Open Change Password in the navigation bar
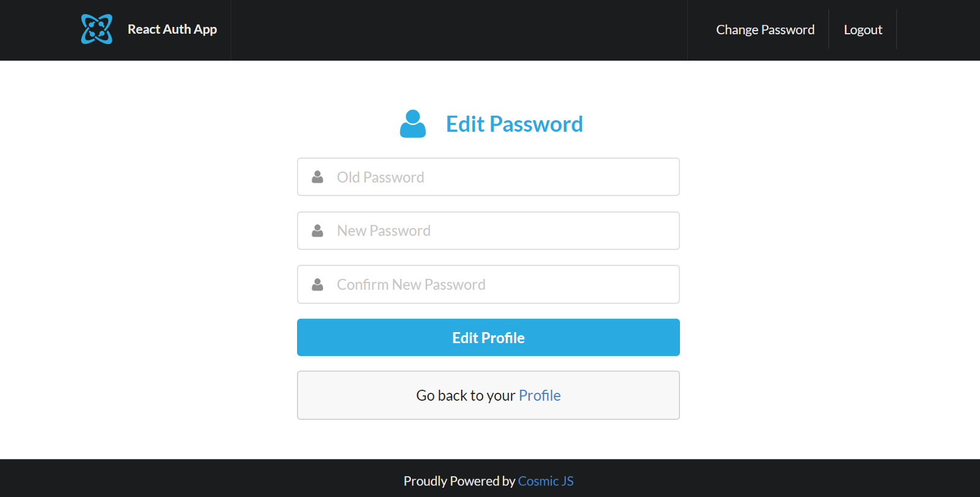Viewport: 980px width, 497px height. [765, 30]
